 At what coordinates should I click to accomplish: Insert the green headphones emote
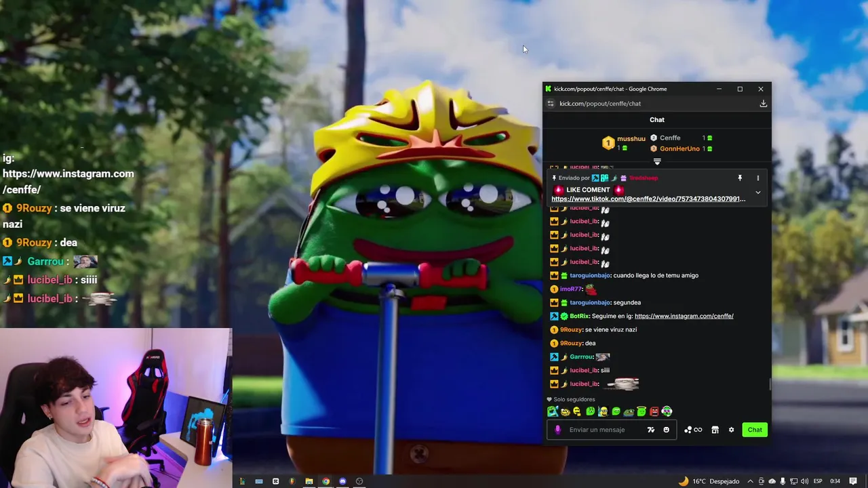[x=667, y=411]
